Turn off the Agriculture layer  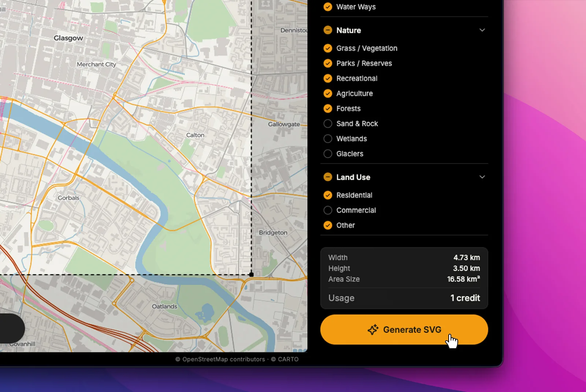coord(328,93)
